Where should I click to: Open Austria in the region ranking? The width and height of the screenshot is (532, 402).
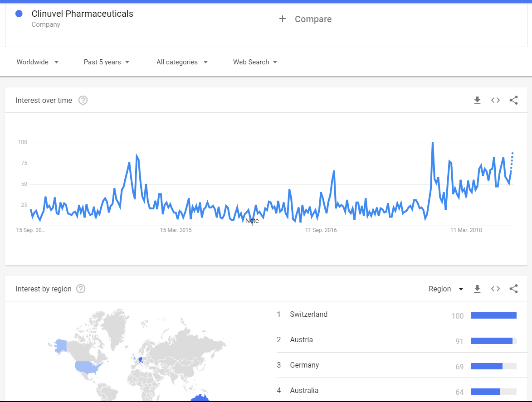301,340
